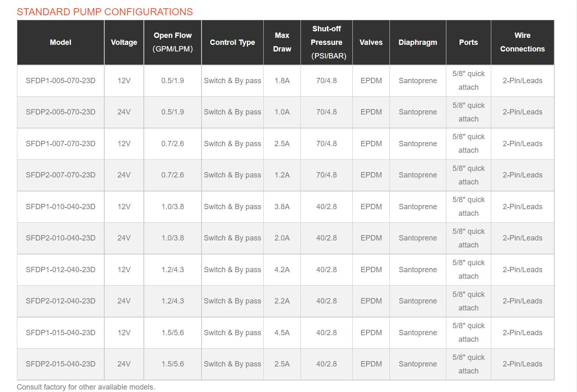
Task: Click the Max Draw column header
Action: point(282,42)
